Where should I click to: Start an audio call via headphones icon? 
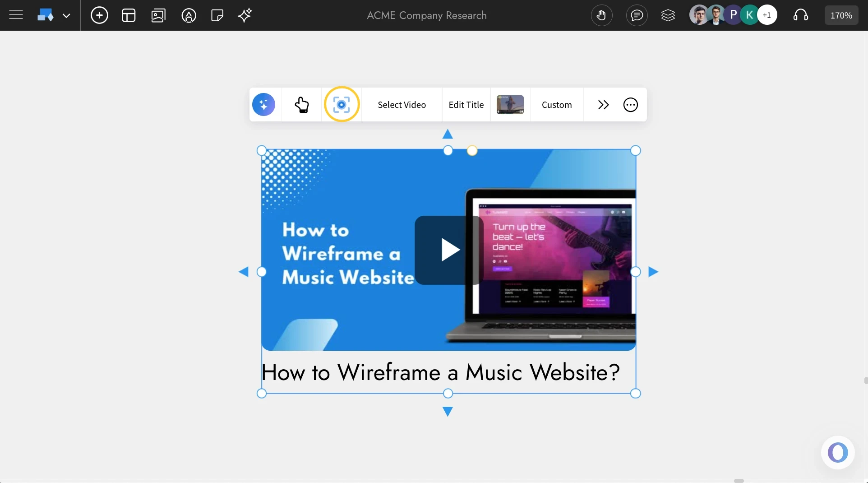800,15
